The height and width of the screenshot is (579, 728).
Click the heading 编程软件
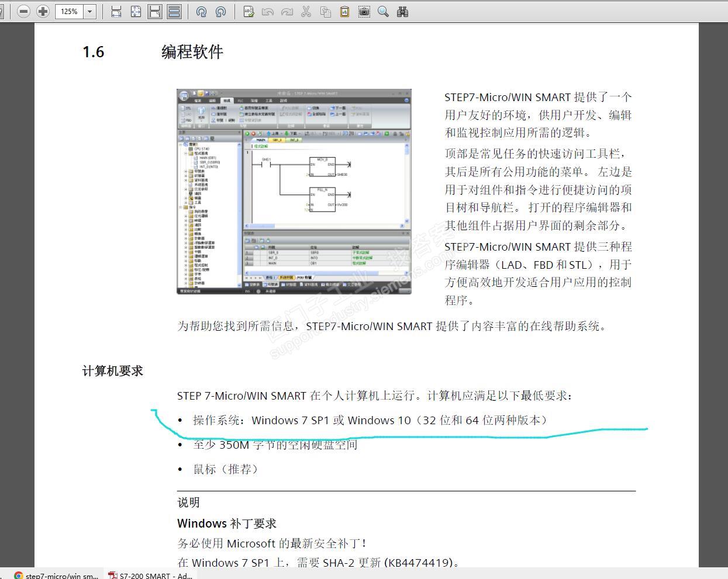(x=192, y=52)
